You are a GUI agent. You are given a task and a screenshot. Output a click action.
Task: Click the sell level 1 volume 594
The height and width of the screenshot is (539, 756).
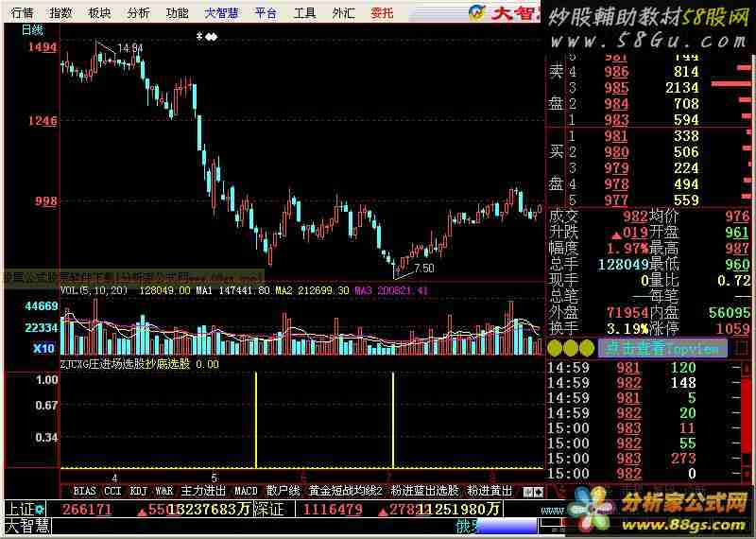(686, 120)
